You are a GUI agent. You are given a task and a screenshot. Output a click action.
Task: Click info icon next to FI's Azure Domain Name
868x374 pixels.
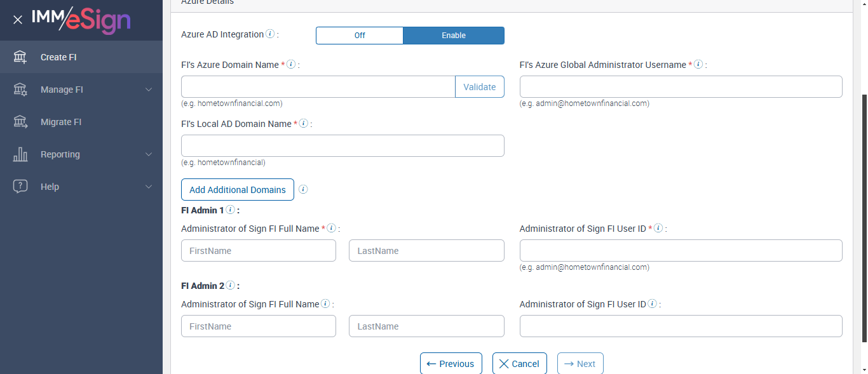coord(291,65)
